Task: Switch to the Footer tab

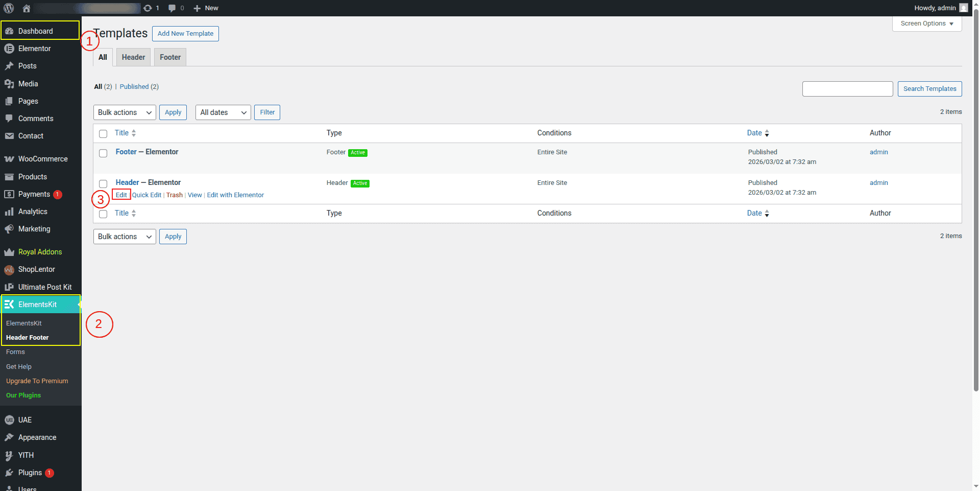Action: point(170,57)
